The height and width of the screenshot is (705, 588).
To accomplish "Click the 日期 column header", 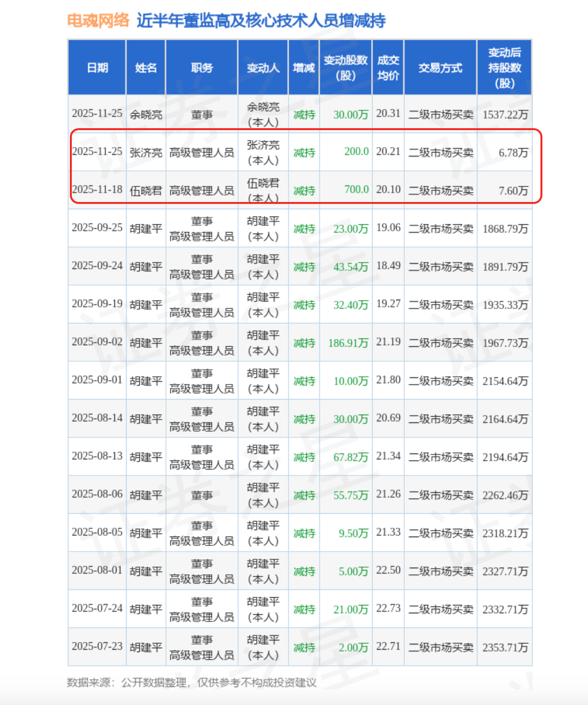I will (97, 68).
